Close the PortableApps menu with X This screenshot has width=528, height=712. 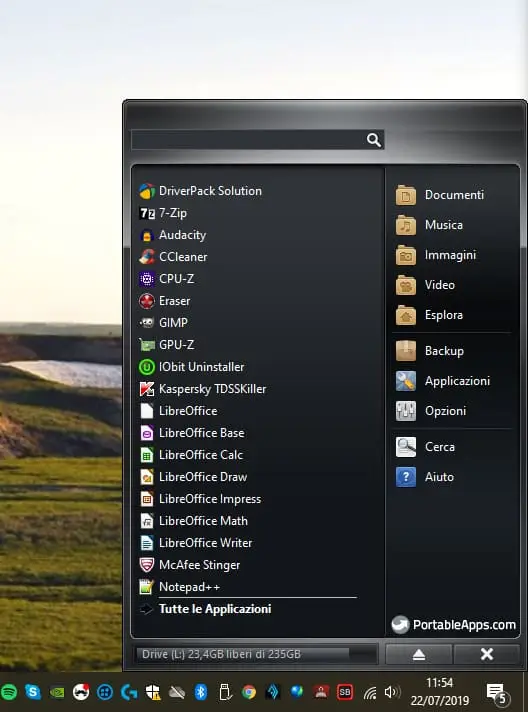(x=487, y=654)
